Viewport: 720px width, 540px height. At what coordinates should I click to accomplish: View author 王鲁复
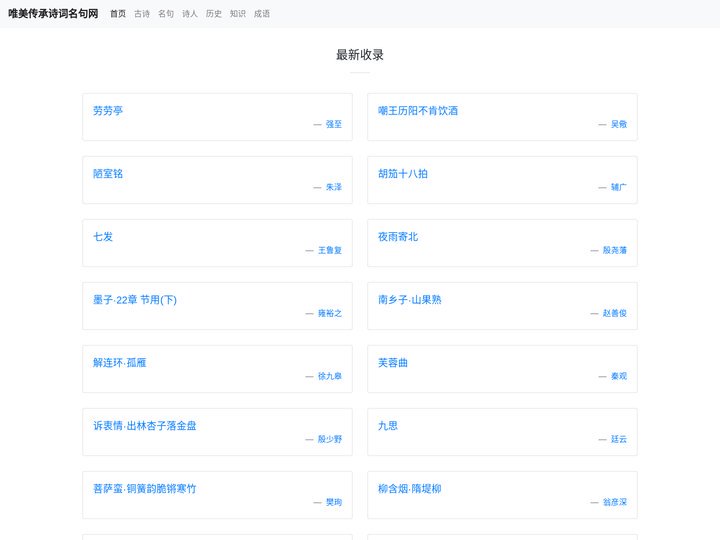point(330,250)
